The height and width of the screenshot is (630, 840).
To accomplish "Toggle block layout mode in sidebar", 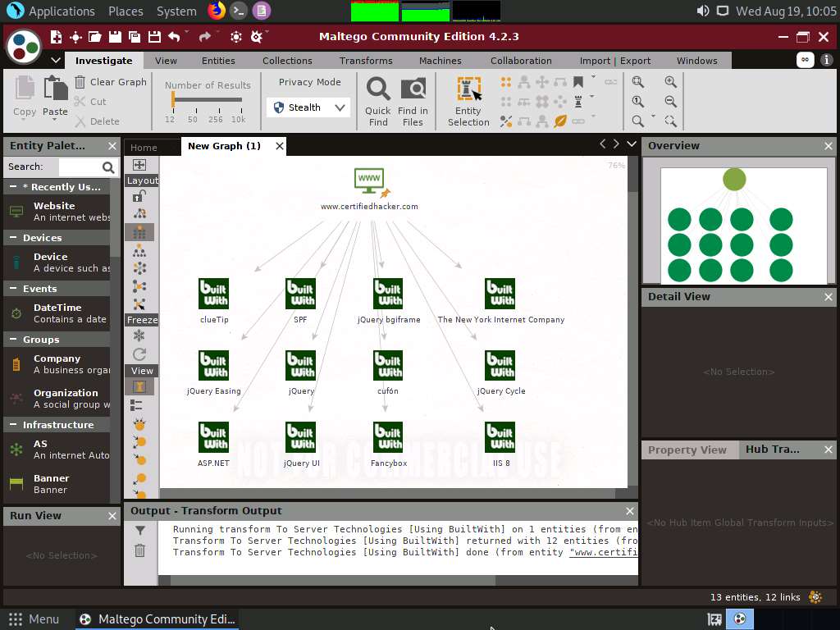I will [x=139, y=232].
